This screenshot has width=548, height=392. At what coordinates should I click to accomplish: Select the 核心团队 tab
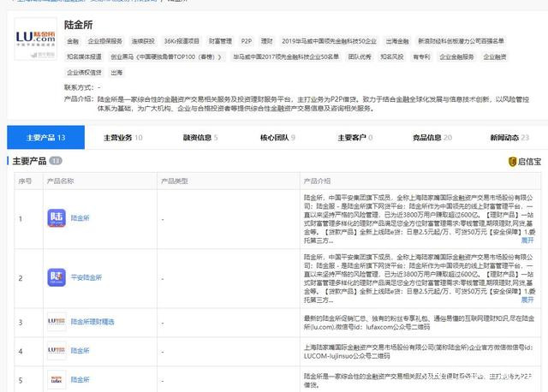(x=276, y=137)
